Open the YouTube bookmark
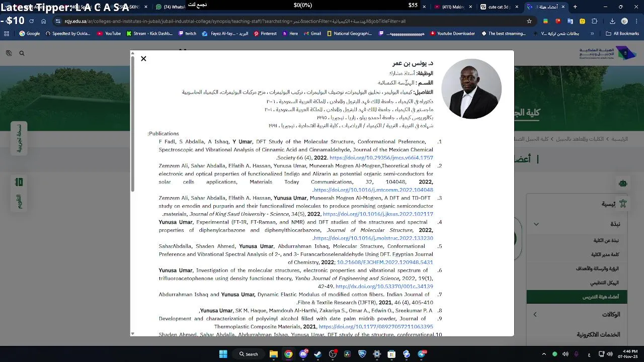Screen dimensions: 644x362 (109, 34)
